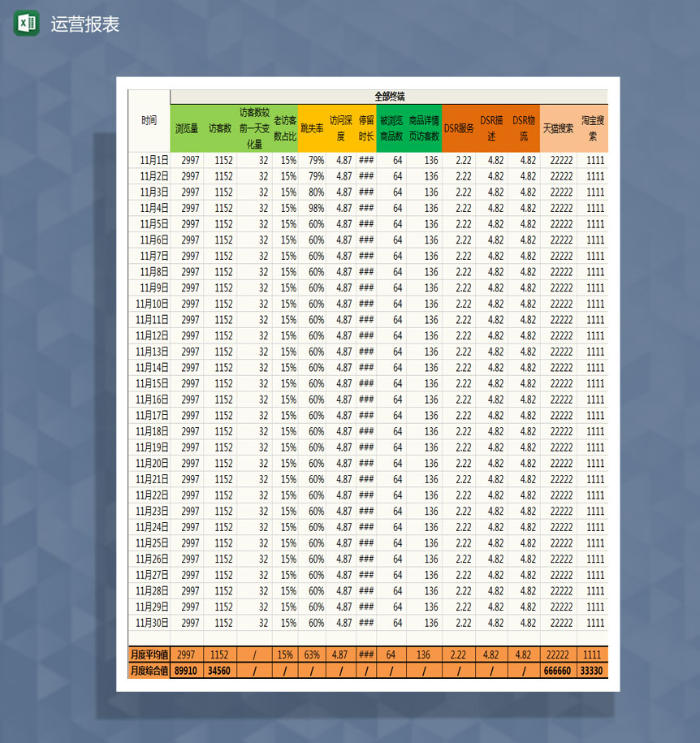Select the 11月15日 row date cell
700x743 pixels.
(x=152, y=383)
